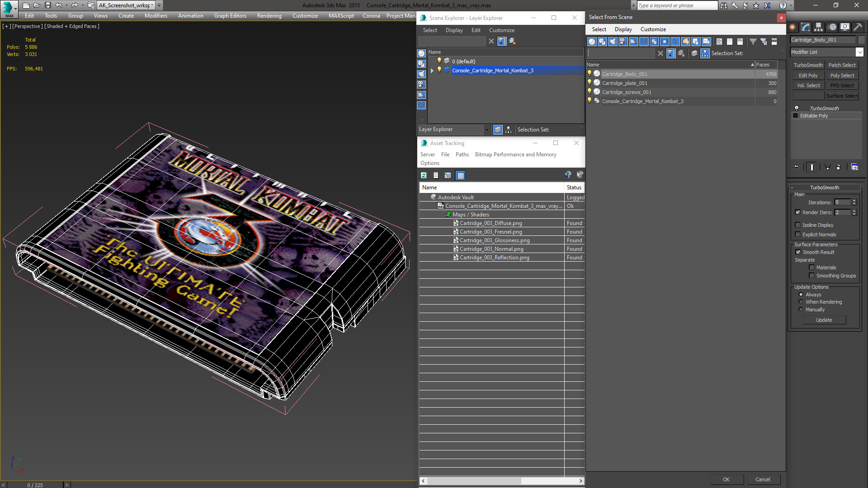Click Select None icon in Select From Scene

click(x=730, y=42)
